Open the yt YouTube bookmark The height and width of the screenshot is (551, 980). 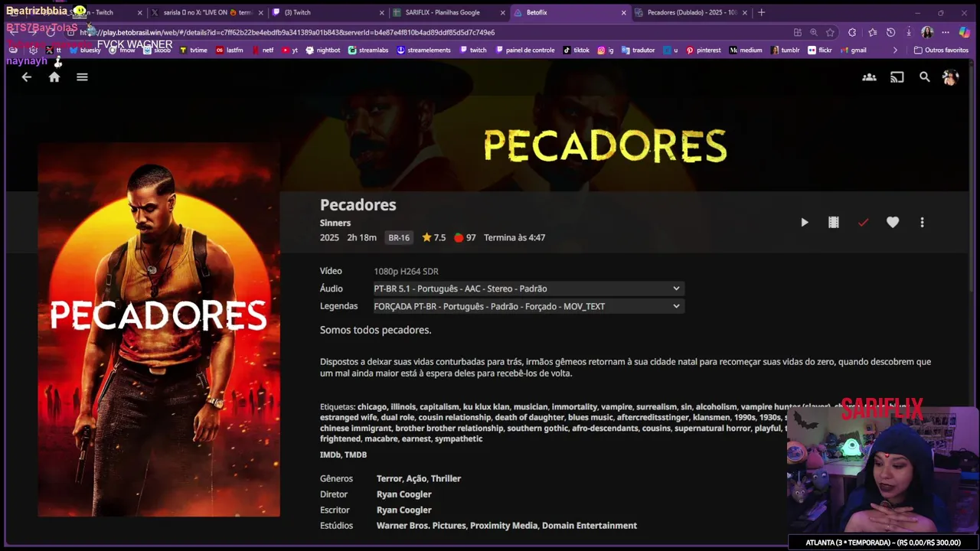coord(290,51)
